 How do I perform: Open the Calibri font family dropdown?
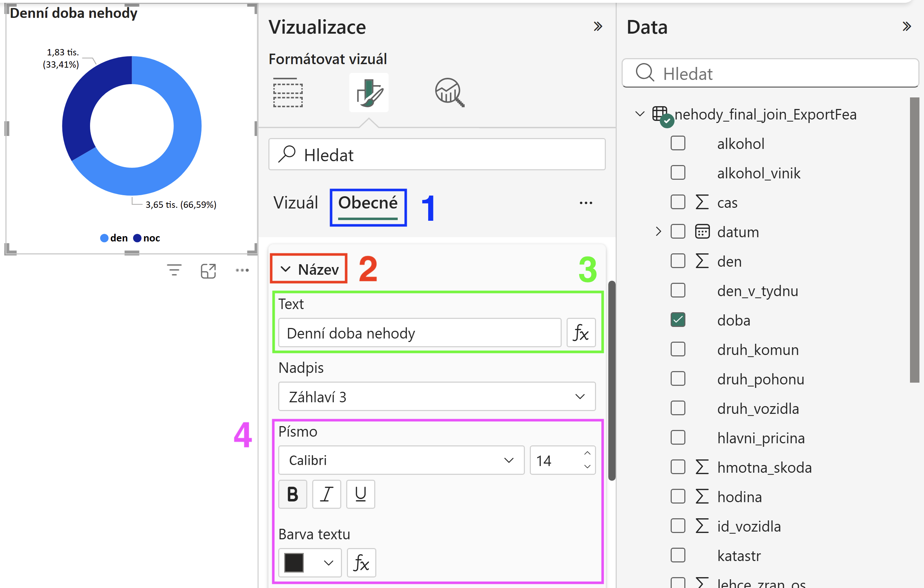tap(401, 460)
